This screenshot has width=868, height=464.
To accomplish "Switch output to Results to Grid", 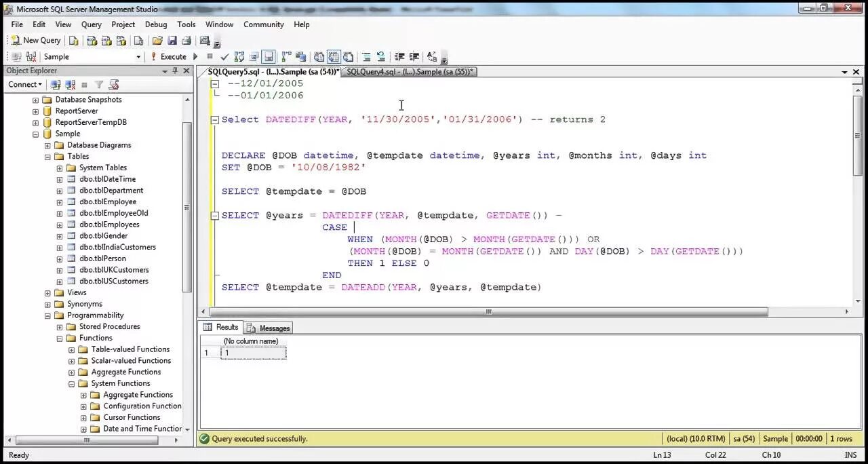I will 334,57.
